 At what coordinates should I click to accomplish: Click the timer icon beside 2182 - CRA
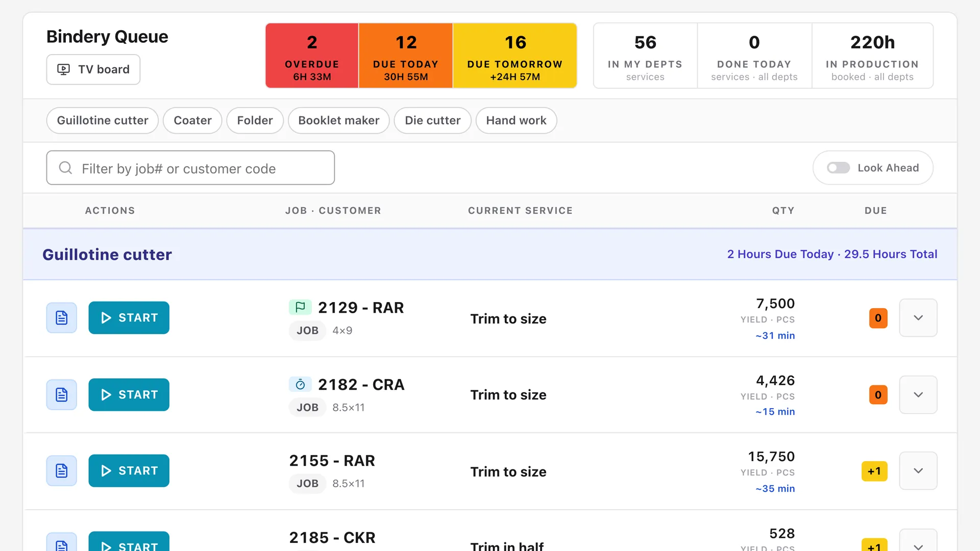(300, 384)
